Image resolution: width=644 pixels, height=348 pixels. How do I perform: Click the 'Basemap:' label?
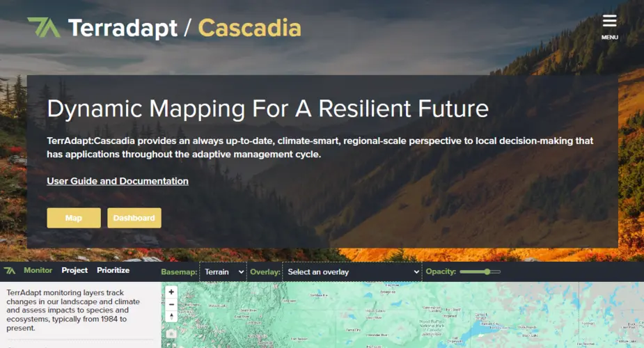click(x=179, y=271)
